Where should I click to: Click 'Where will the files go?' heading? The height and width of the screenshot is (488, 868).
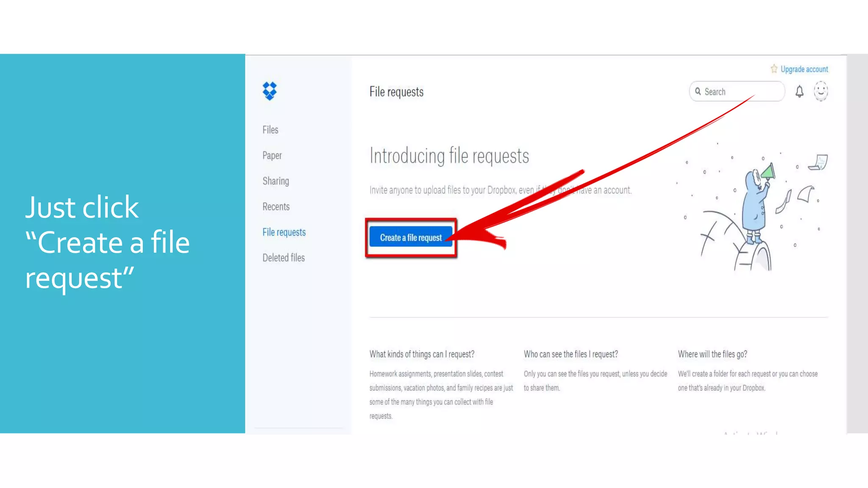point(712,354)
